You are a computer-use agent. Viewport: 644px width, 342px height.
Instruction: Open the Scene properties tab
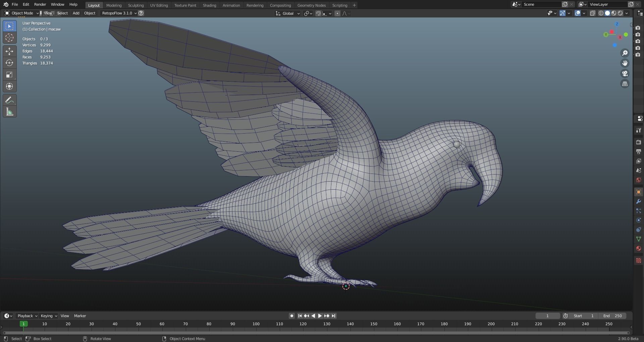pyautogui.click(x=639, y=170)
